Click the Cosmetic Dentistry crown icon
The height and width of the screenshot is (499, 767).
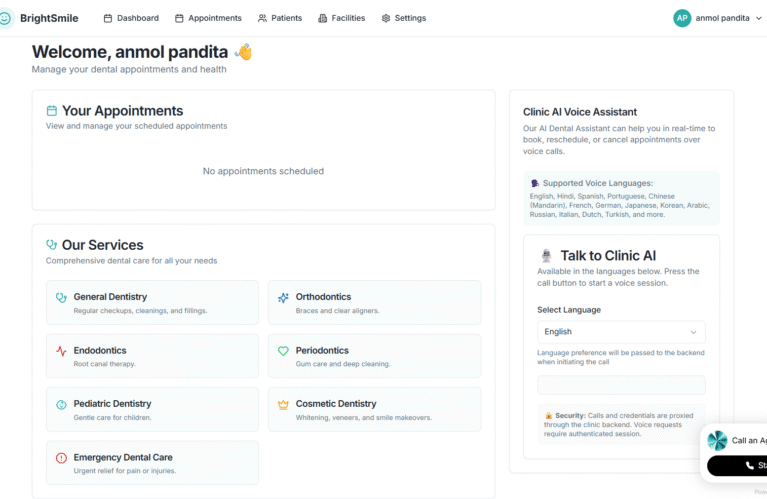[283, 404]
